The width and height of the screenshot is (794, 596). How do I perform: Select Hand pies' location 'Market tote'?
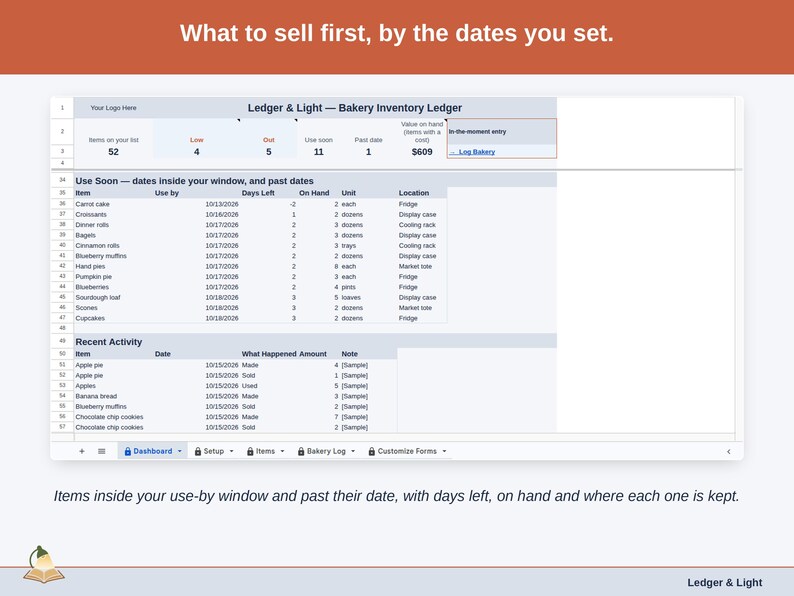coord(422,266)
